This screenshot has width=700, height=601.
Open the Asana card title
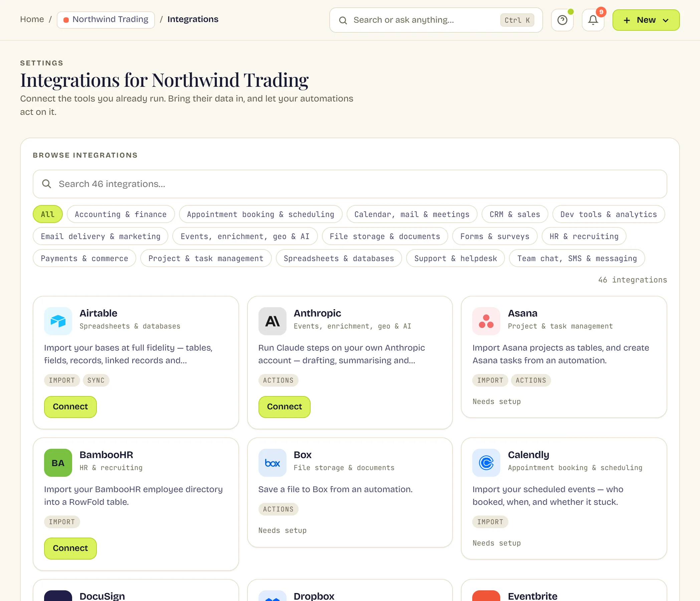tap(523, 313)
